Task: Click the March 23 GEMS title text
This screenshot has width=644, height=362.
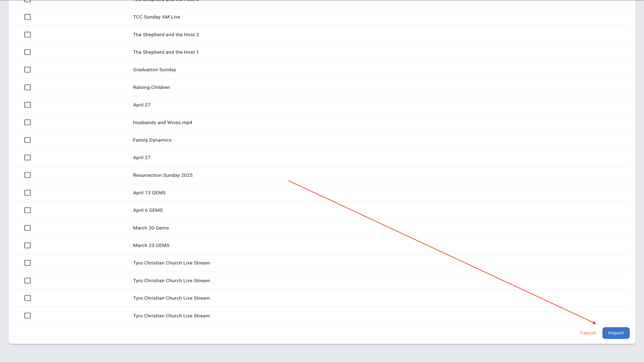Action: (151, 245)
